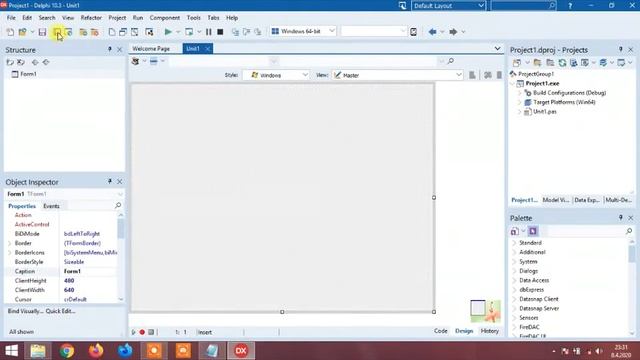Click the Structure panel expand-all icon

(x=10, y=62)
